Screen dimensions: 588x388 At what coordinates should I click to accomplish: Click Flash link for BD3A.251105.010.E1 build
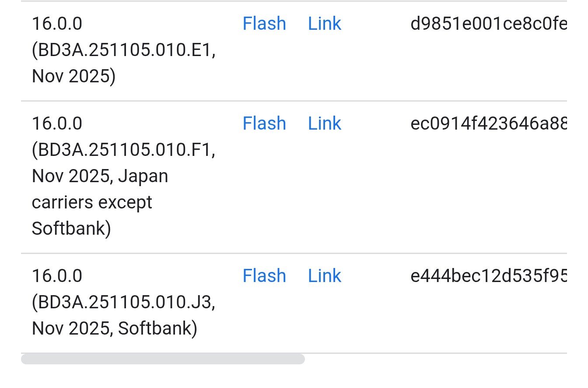coord(264,24)
